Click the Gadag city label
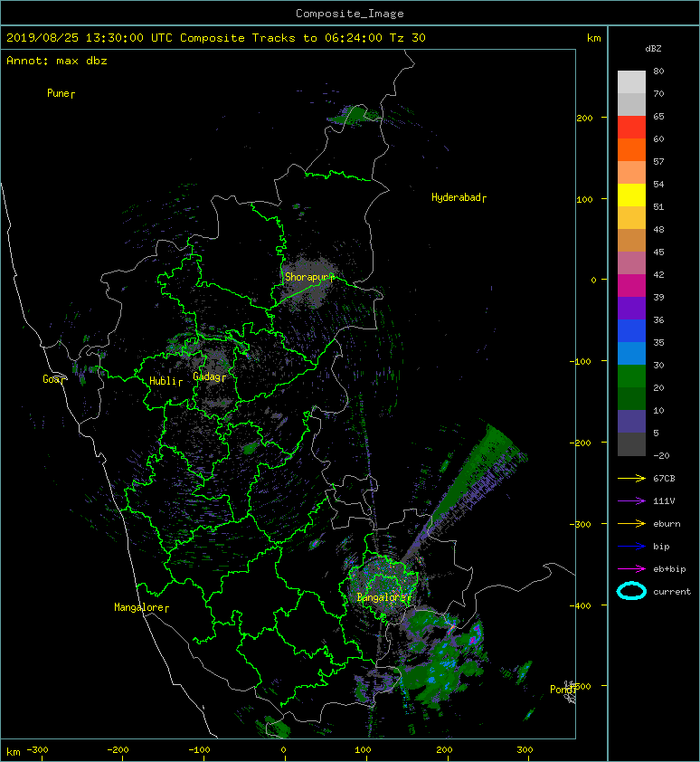Screen dimensions: 700x762 click(x=207, y=376)
